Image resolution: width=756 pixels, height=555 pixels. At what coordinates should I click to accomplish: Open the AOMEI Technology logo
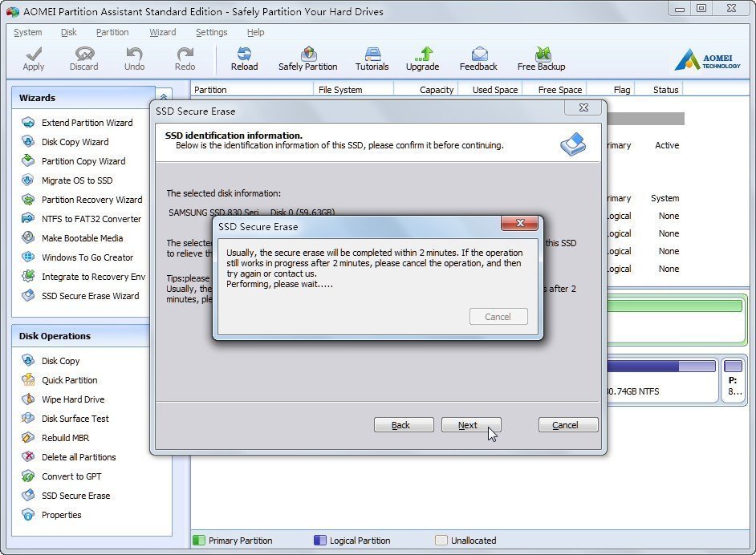pyautogui.click(x=707, y=59)
